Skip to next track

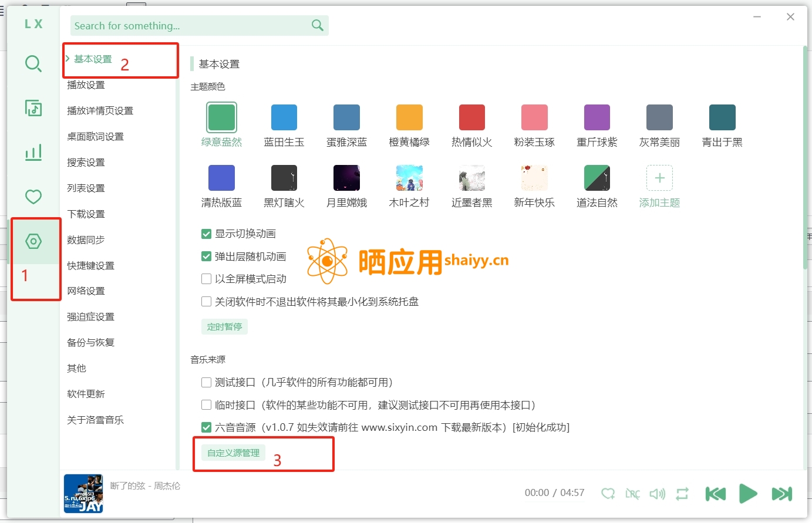click(x=781, y=494)
